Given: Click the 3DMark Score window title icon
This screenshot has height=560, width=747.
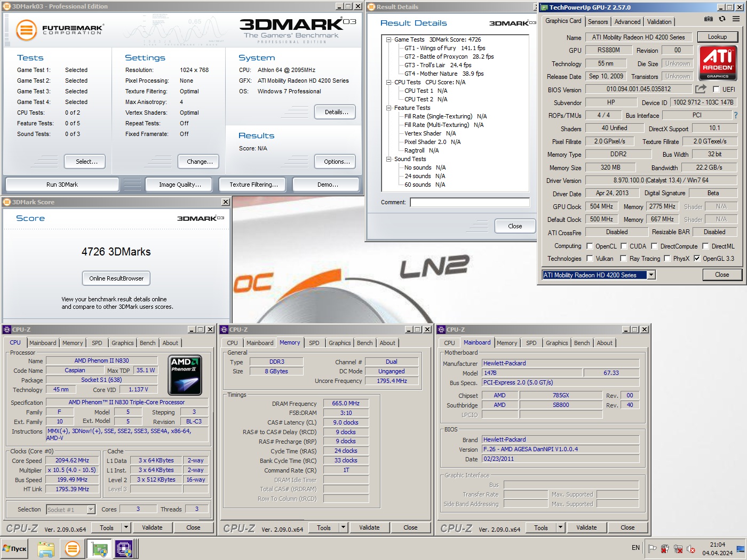Looking at the screenshot, I should tap(6, 202).
